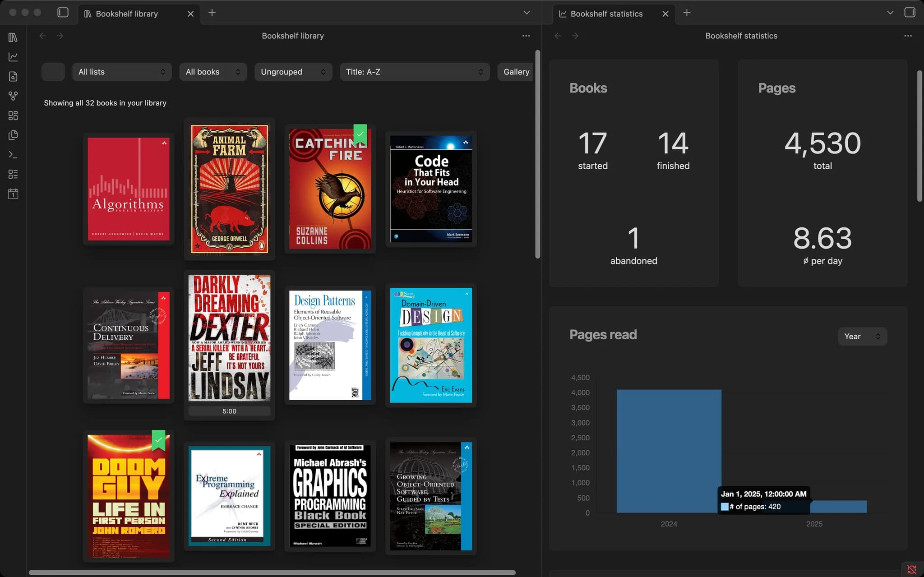Image resolution: width=924 pixels, height=577 pixels.
Task: Open the Darkly Dreaming Dexter cover
Action: click(229, 338)
